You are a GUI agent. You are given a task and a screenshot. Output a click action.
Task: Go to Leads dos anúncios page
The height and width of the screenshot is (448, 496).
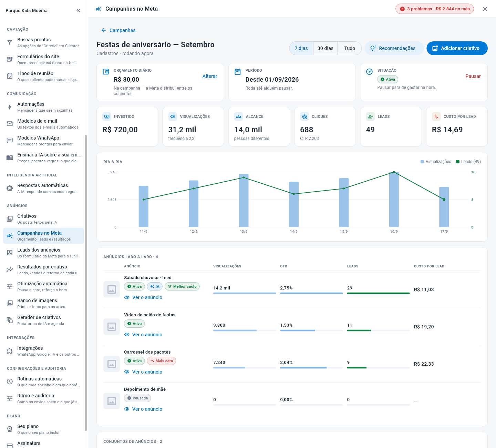43,253
